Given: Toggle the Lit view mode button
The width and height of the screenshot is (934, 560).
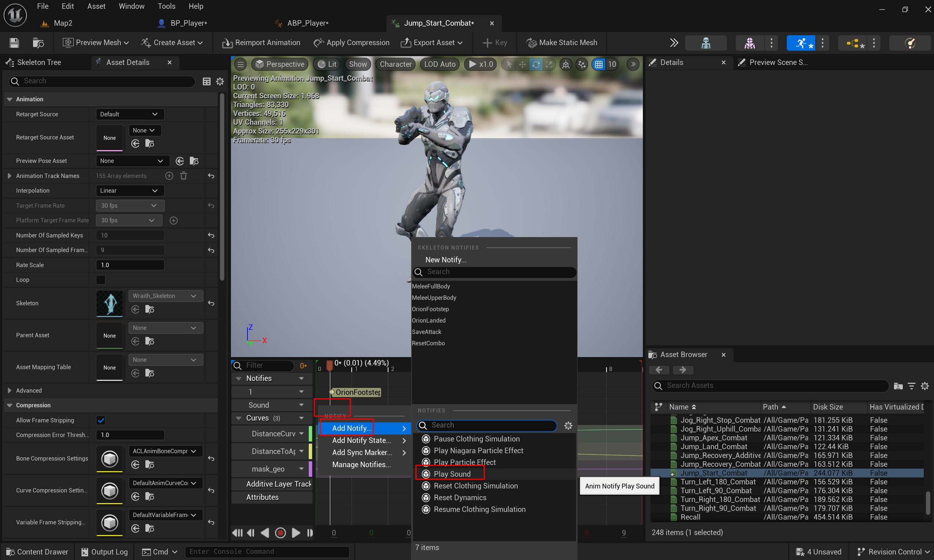Looking at the screenshot, I should point(327,64).
